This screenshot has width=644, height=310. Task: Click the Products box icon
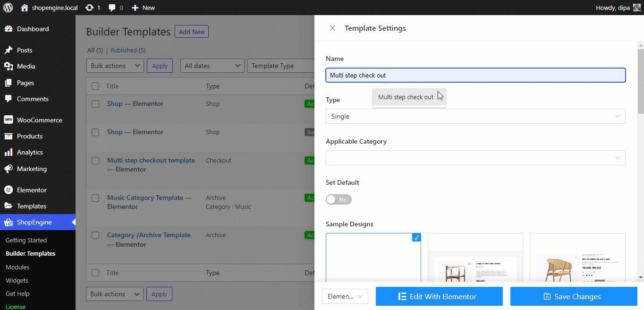tap(8, 136)
